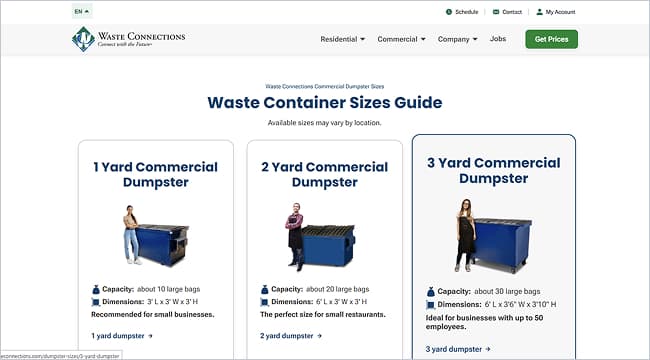Click the 6' L x 3'6" W x 3'10" H dimensions
Image resolution: width=650 pixels, height=360 pixels.
pyautogui.click(x=520, y=304)
